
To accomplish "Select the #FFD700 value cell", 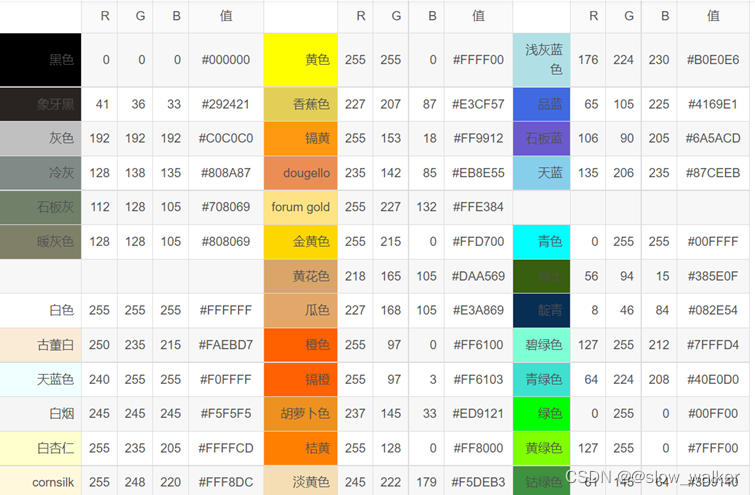I will pyautogui.click(x=478, y=242).
